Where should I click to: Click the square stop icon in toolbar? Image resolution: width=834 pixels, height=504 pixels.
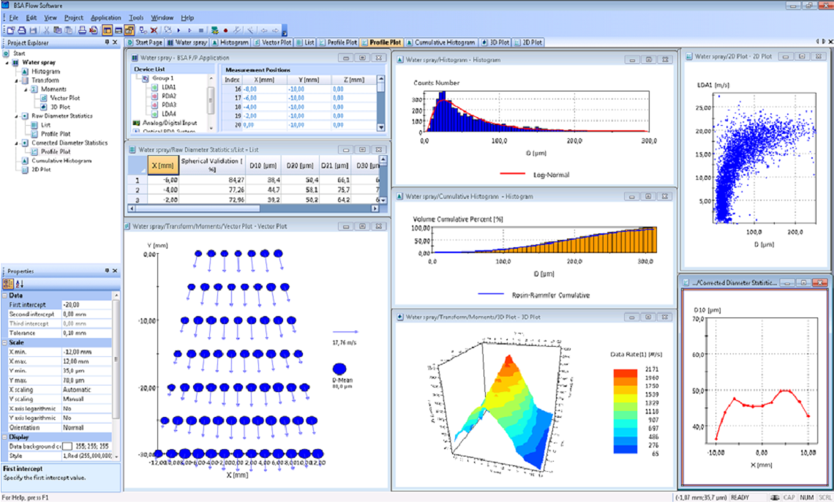coord(201,31)
